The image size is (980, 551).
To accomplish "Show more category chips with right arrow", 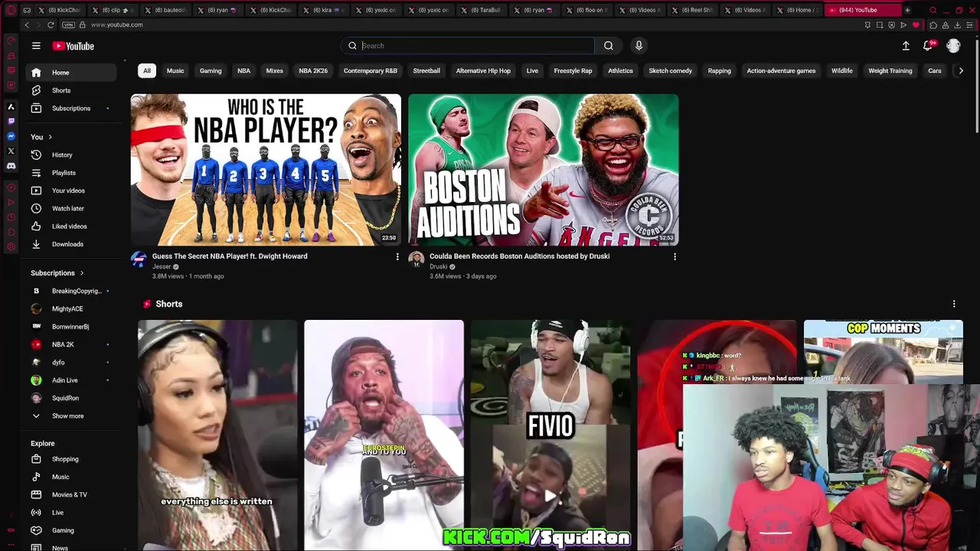I will [x=961, y=70].
